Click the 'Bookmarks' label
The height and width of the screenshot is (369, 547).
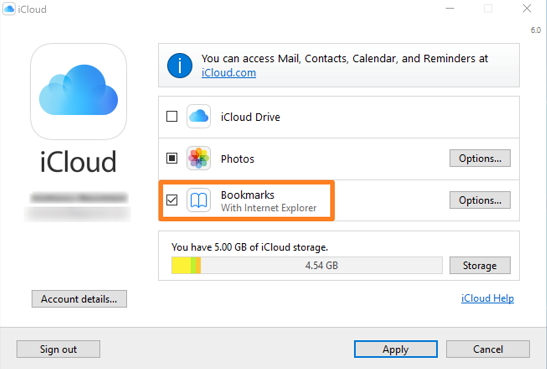[248, 195]
